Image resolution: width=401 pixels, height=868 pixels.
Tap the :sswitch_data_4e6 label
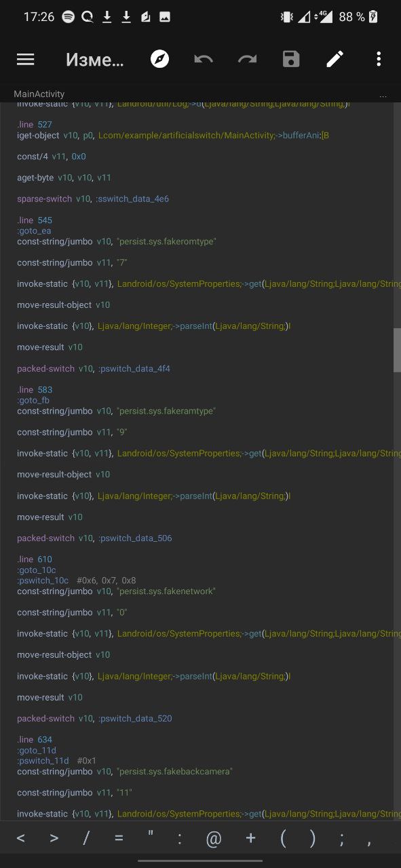[x=132, y=199]
